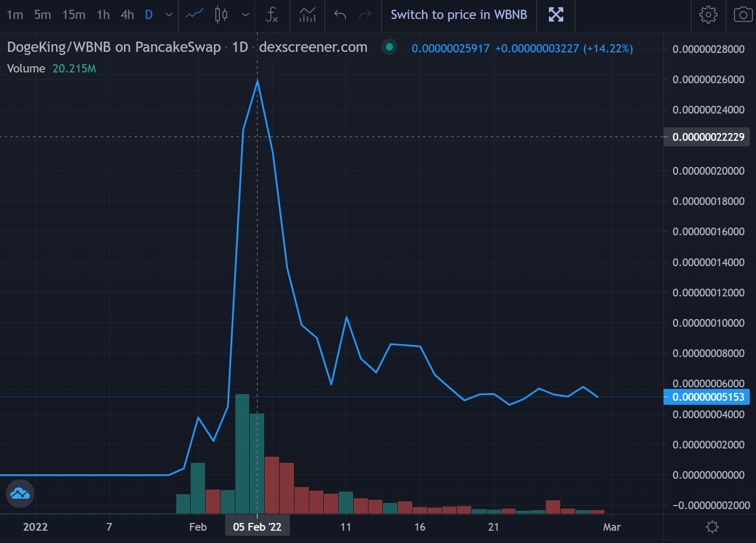This screenshot has width=756, height=543.
Task: Select the 5m timeframe
Action: pyautogui.click(x=43, y=15)
